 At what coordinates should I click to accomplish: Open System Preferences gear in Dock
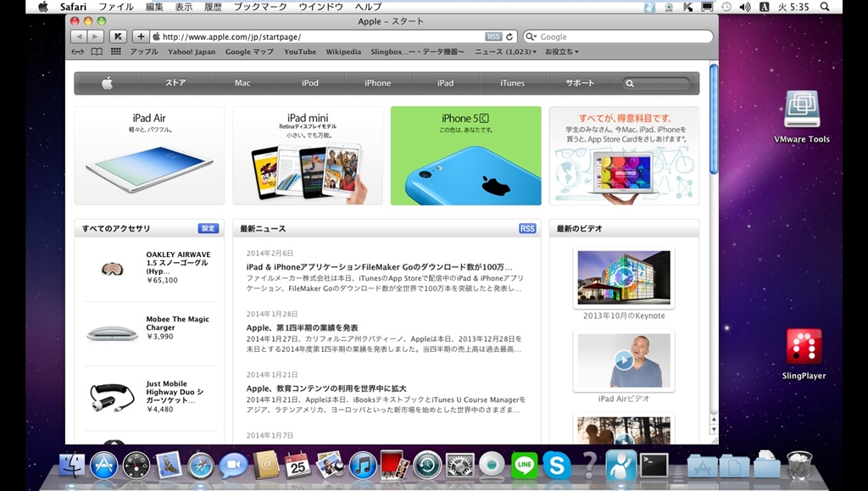(459, 465)
